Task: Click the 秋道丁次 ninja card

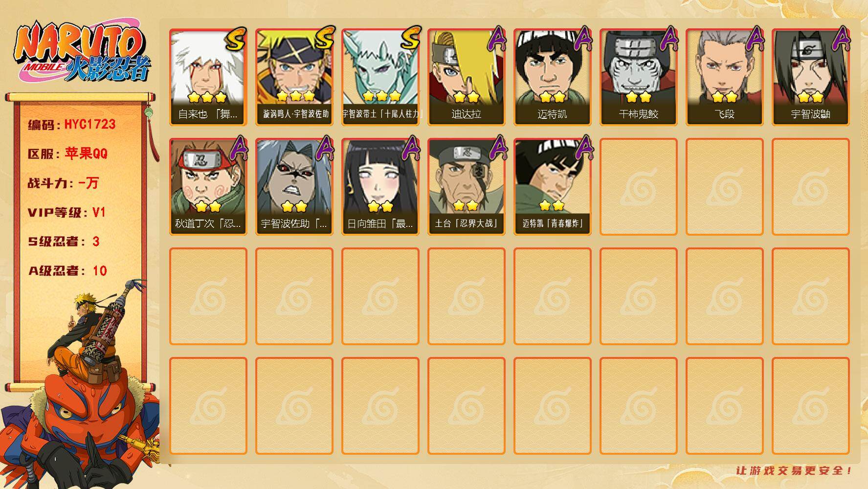Action: tap(208, 187)
